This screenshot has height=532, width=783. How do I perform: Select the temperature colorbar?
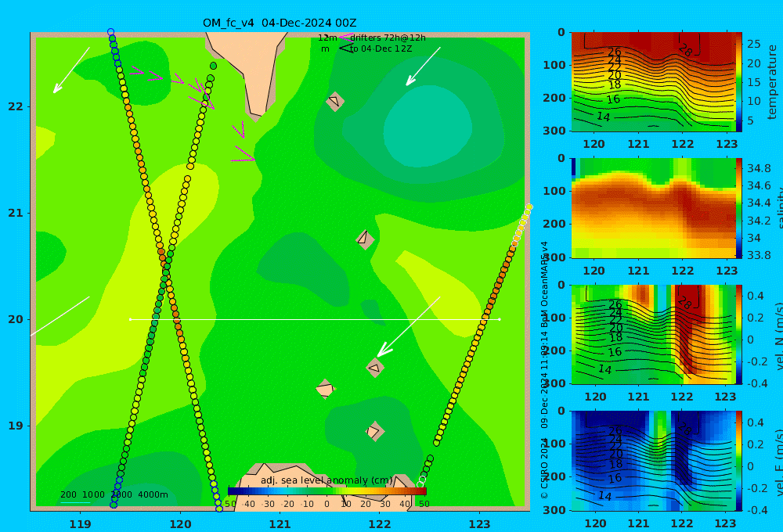pos(739,82)
